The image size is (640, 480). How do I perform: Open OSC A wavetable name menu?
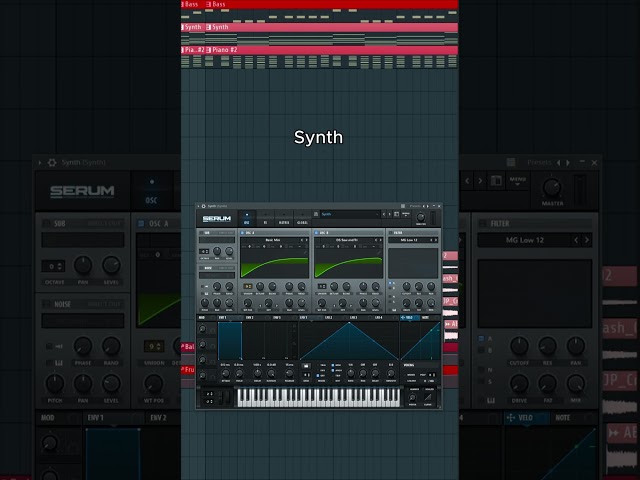click(273, 240)
